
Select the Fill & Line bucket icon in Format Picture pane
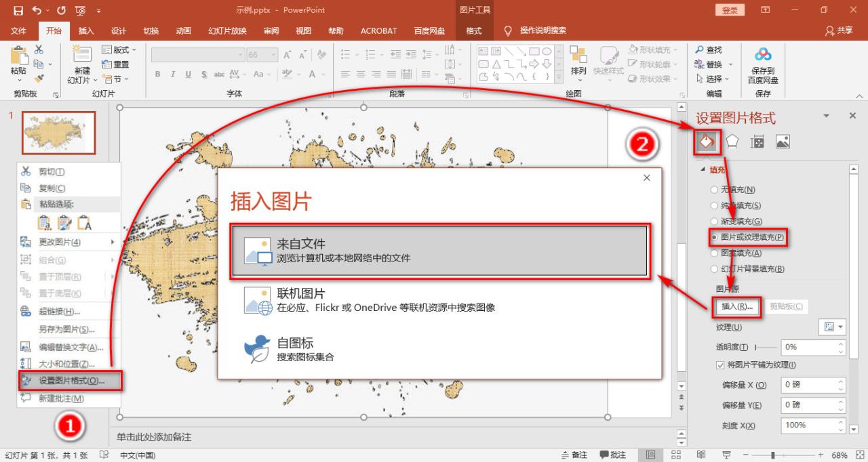click(706, 141)
